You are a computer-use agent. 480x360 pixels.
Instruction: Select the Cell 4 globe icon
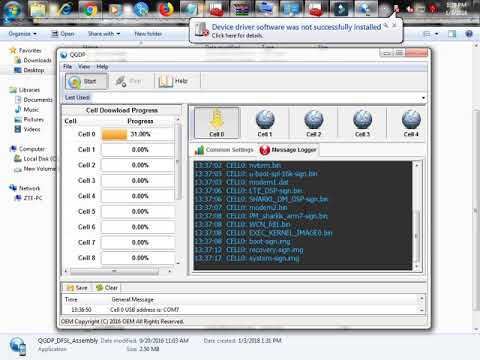(x=411, y=123)
